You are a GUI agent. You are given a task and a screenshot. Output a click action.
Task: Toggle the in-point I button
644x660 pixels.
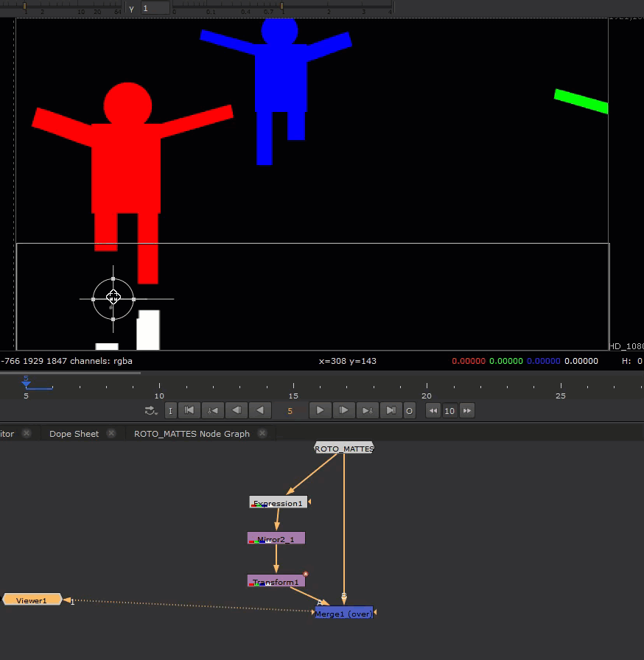coord(170,411)
